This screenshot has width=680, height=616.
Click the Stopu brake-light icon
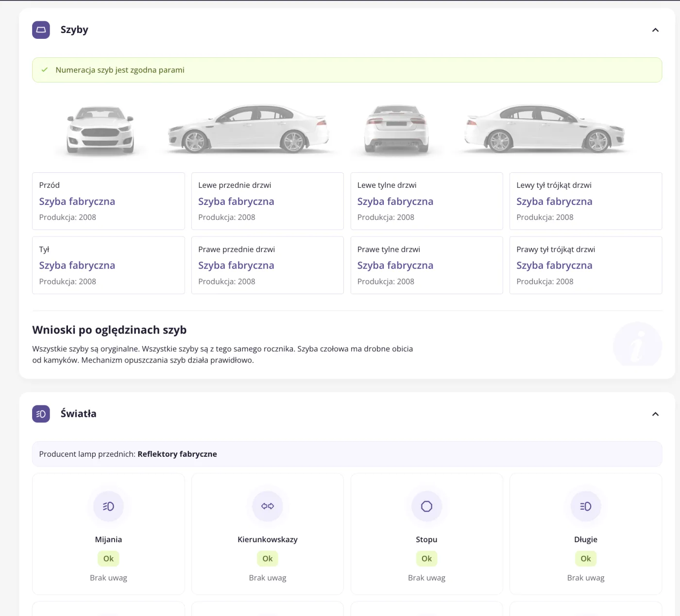click(x=426, y=506)
